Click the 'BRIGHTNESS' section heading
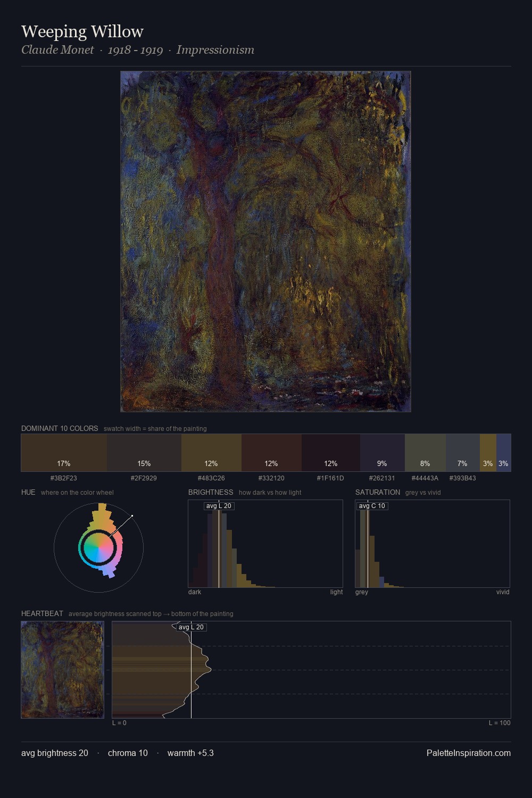The height and width of the screenshot is (798, 532). [211, 492]
